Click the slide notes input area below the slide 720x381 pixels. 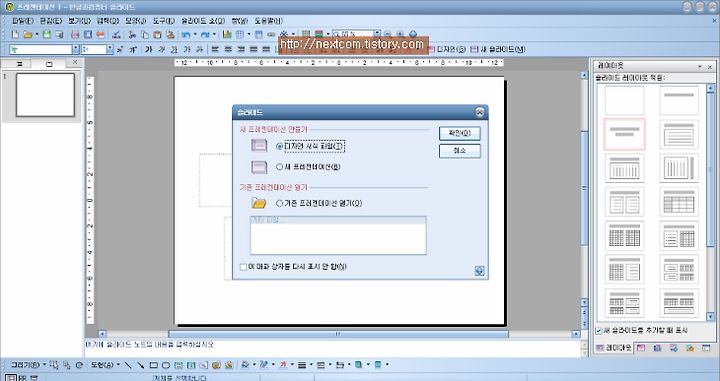pyautogui.click(x=332, y=348)
